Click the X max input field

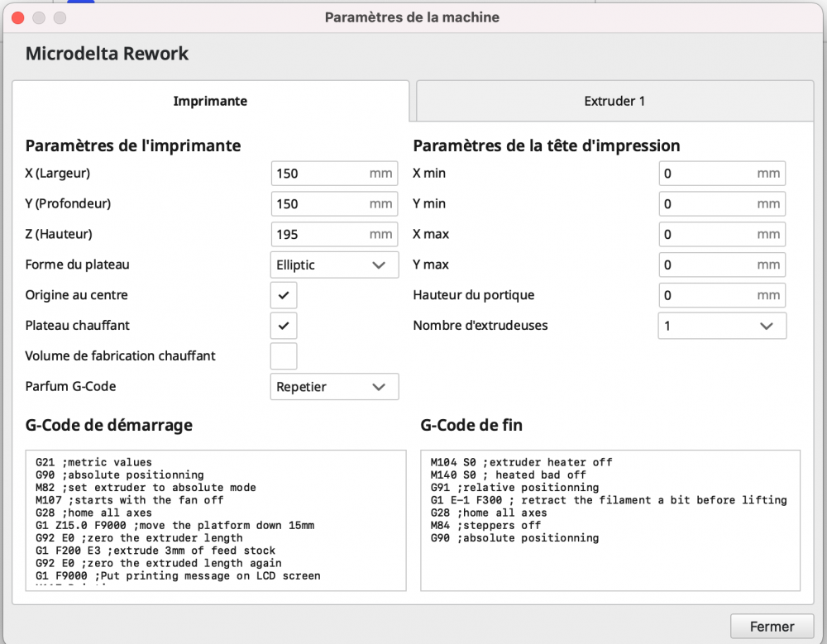coord(722,234)
